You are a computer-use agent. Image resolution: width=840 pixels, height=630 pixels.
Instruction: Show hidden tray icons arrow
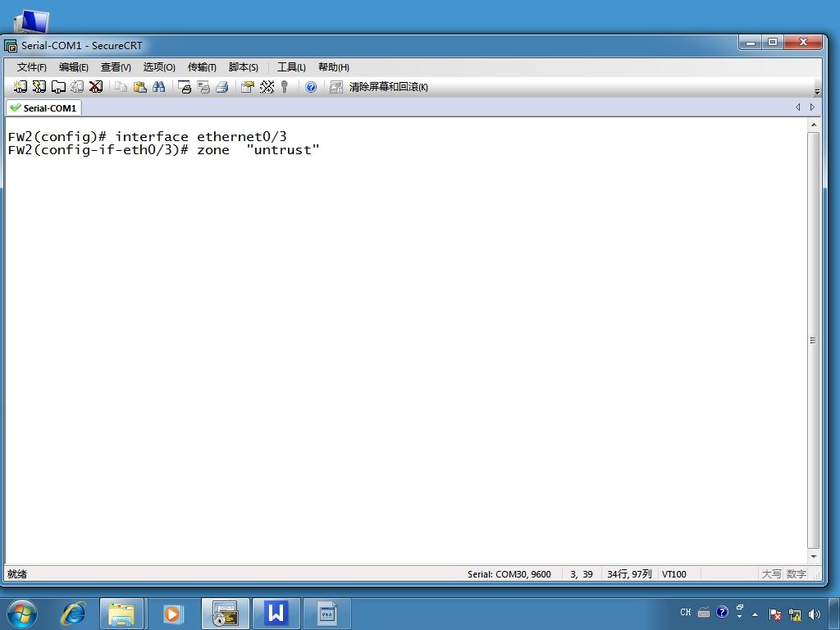click(x=756, y=614)
